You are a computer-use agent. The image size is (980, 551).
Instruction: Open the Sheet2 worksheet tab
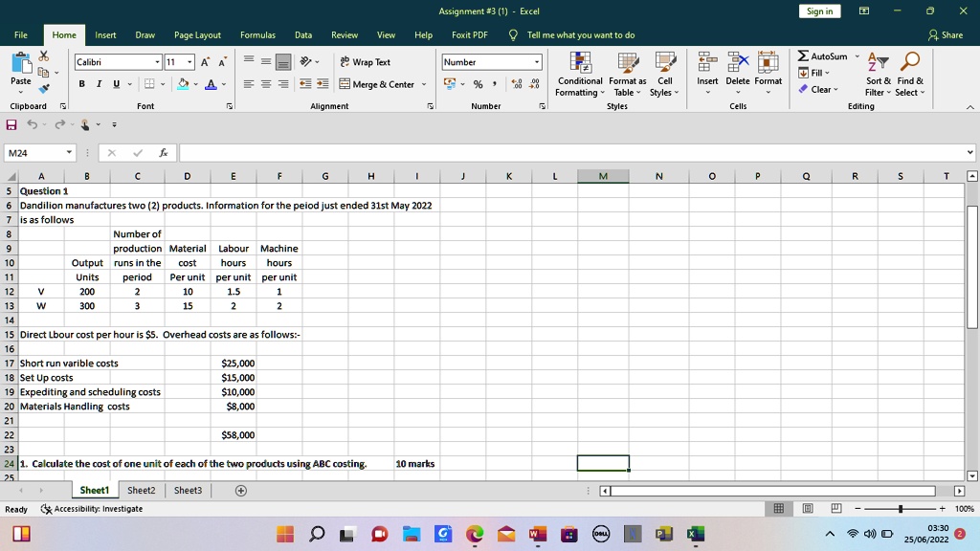pos(141,490)
